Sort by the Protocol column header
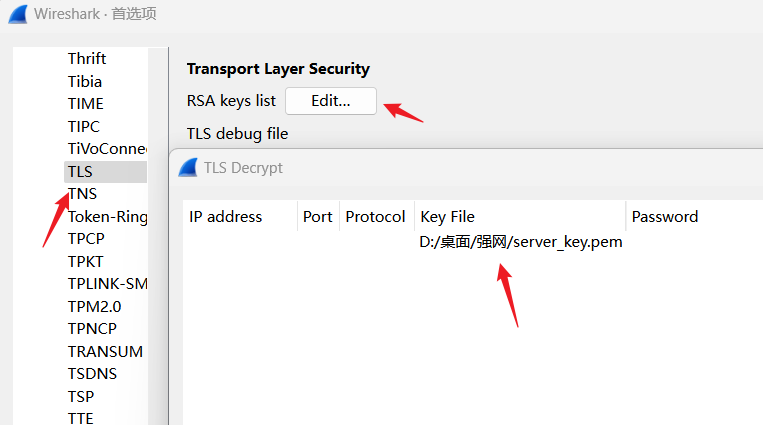 [375, 217]
